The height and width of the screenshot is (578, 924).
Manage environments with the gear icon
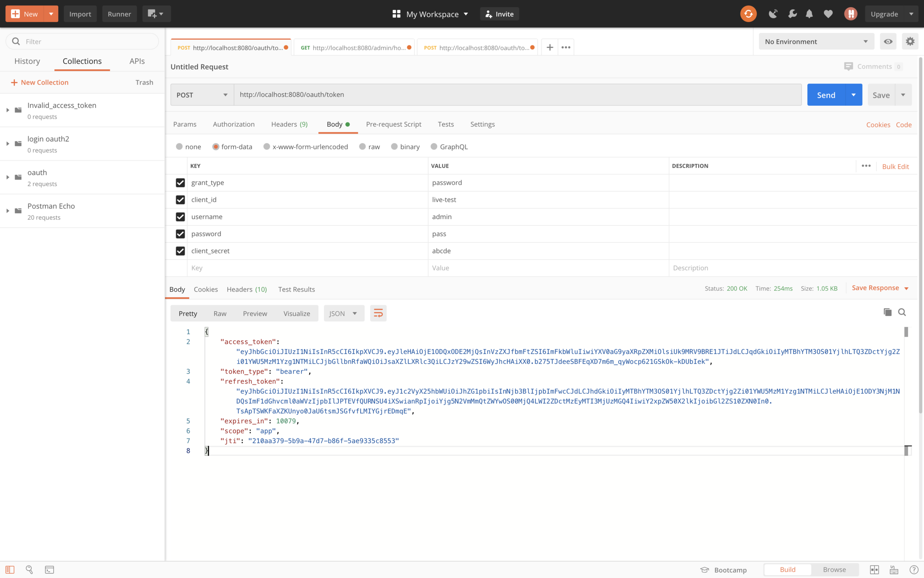pos(910,42)
